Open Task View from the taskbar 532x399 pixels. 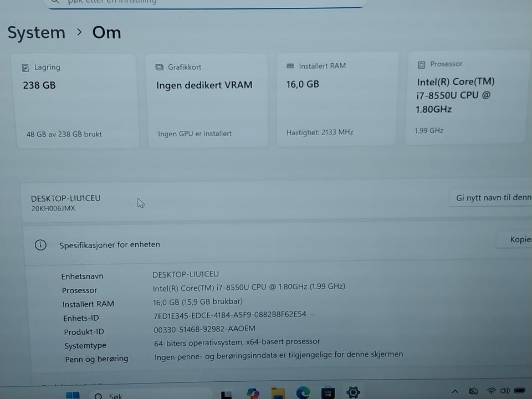226,395
